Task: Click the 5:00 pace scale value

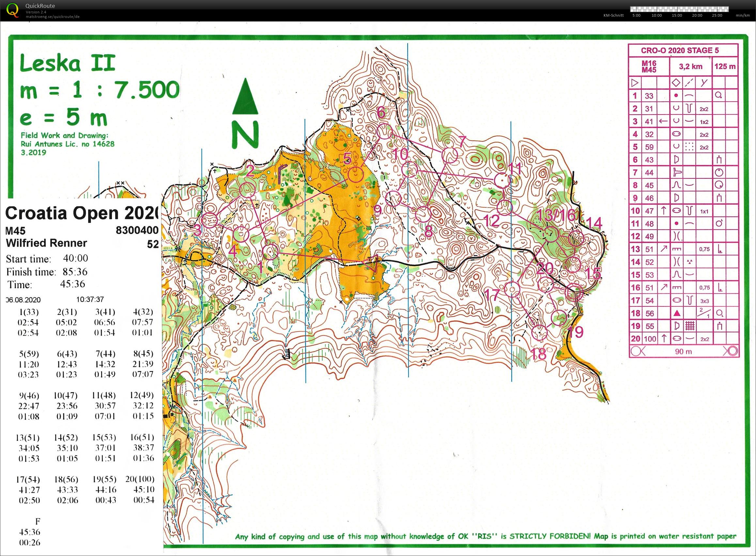Action: 637,15
